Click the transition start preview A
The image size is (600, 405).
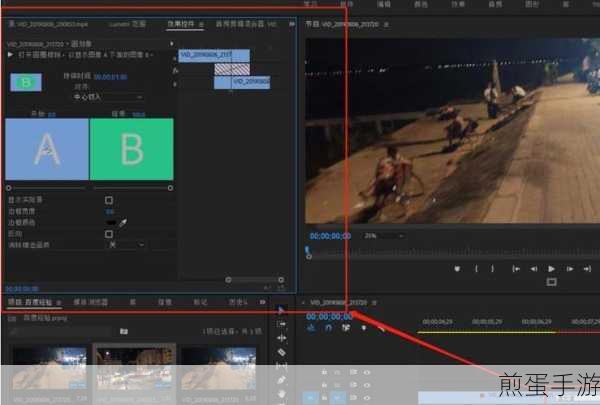coord(47,149)
